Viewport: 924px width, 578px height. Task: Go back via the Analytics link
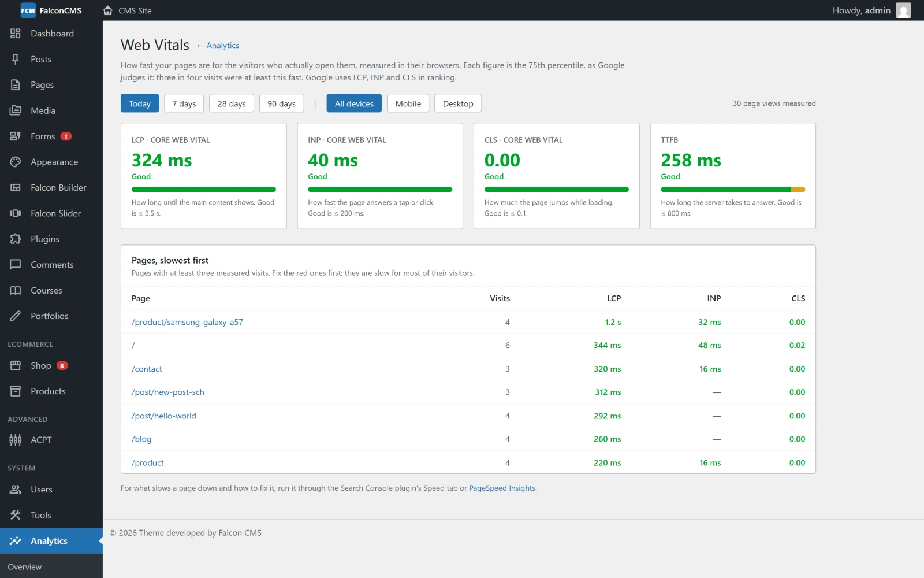click(218, 46)
